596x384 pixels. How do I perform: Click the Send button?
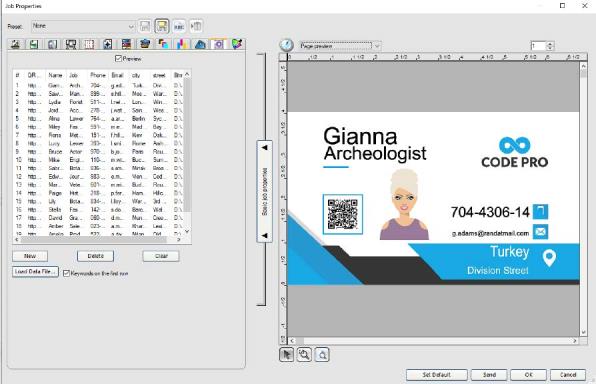click(489, 375)
